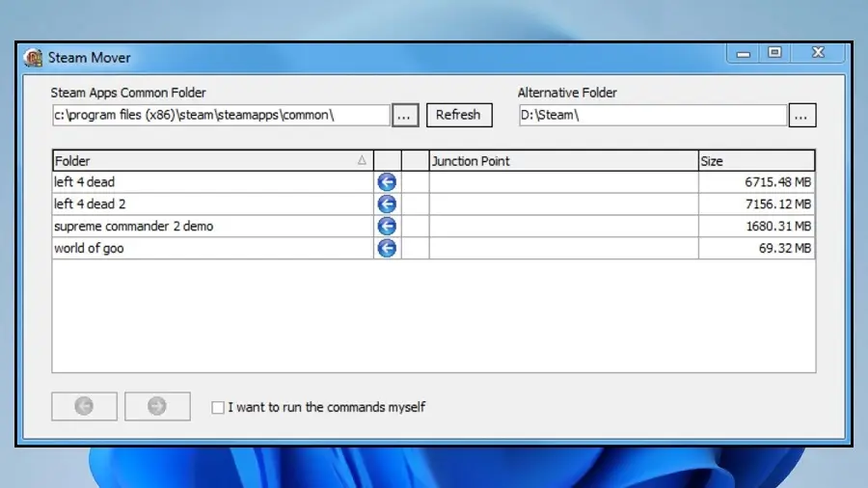
Task: Click inside the Alternative Folder path field
Action: (651, 115)
